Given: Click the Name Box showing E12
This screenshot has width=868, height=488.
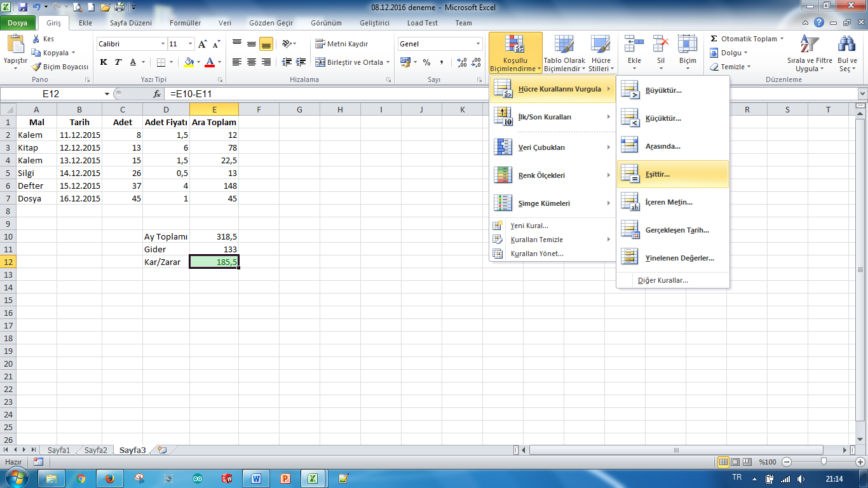Looking at the screenshot, I should [51, 93].
